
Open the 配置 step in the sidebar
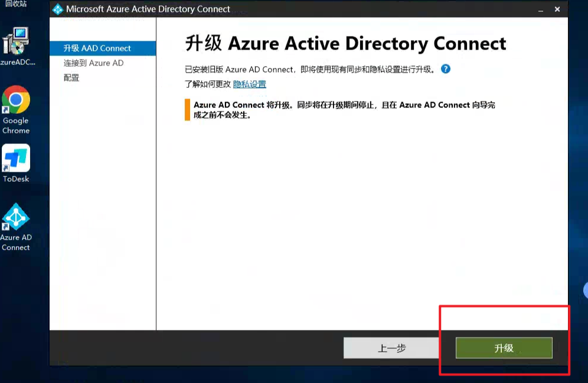(71, 78)
